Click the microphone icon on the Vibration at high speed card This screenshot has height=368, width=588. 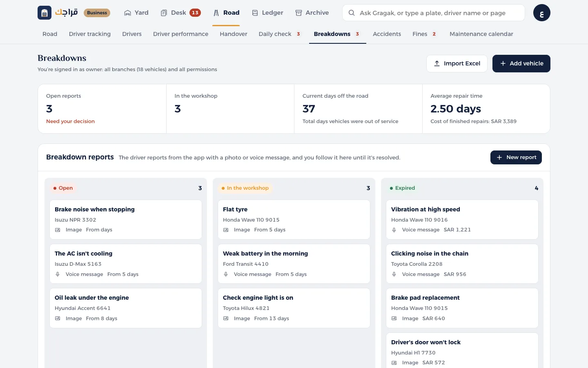pyautogui.click(x=394, y=230)
